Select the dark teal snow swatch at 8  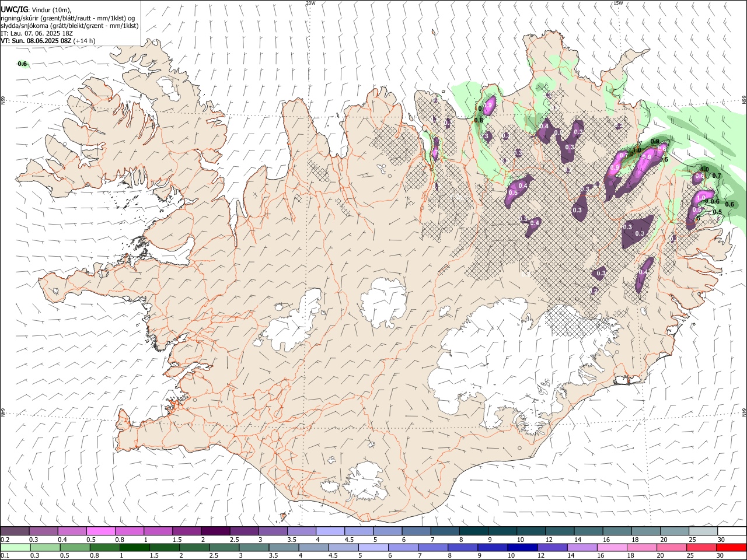(473, 531)
